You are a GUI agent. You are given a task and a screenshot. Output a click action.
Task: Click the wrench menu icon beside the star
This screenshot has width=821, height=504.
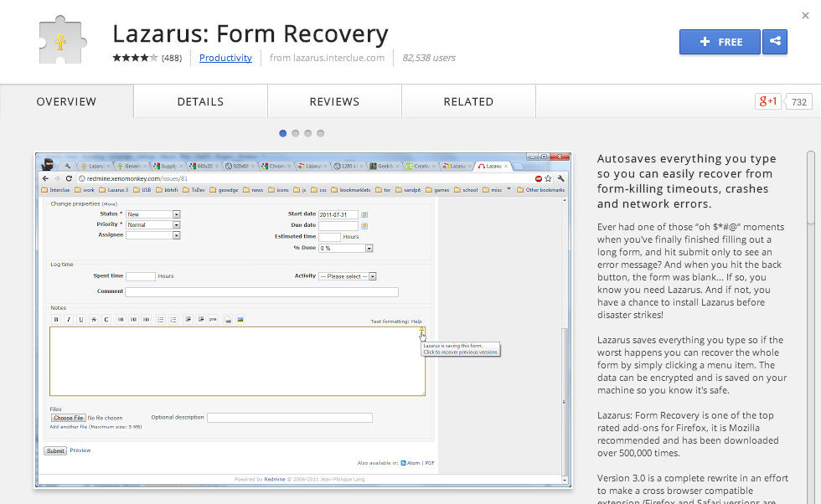[560, 178]
